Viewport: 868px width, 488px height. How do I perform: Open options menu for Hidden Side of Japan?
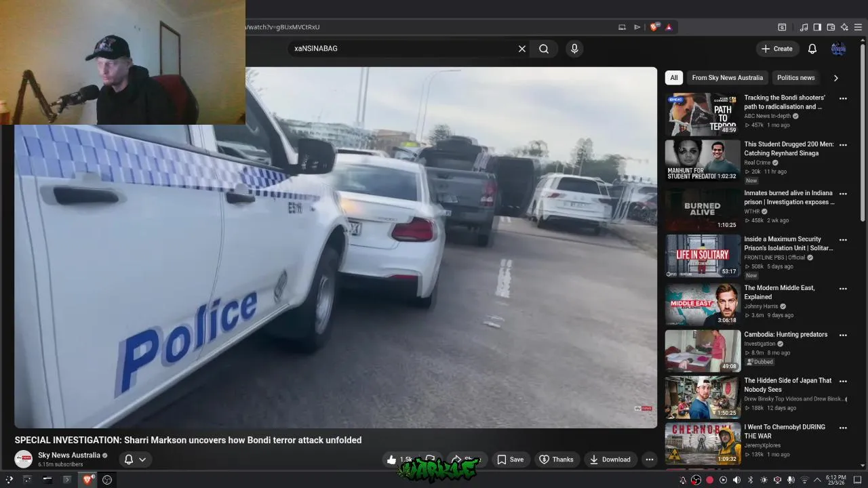click(843, 382)
